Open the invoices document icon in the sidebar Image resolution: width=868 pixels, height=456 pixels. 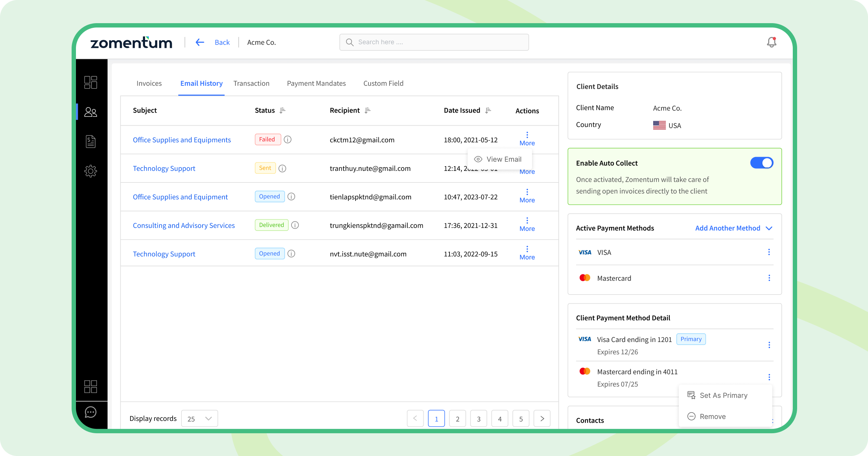click(x=91, y=141)
